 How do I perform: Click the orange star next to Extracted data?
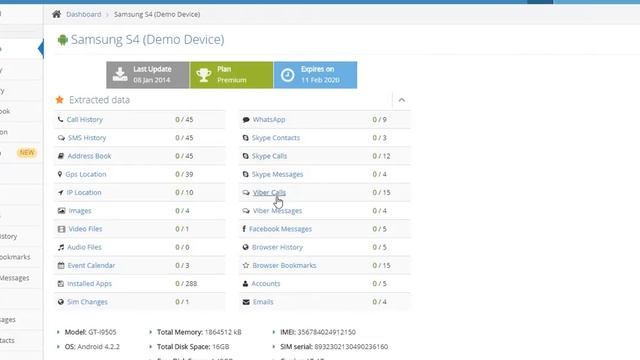60,100
